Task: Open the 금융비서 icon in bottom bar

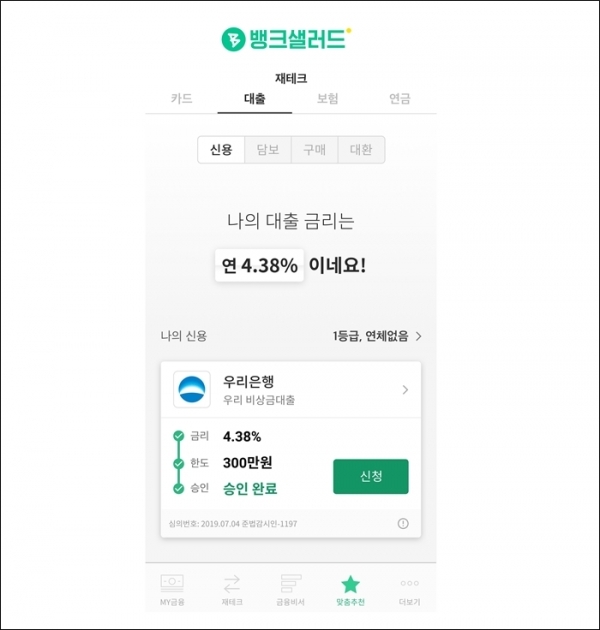Action: (290, 583)
